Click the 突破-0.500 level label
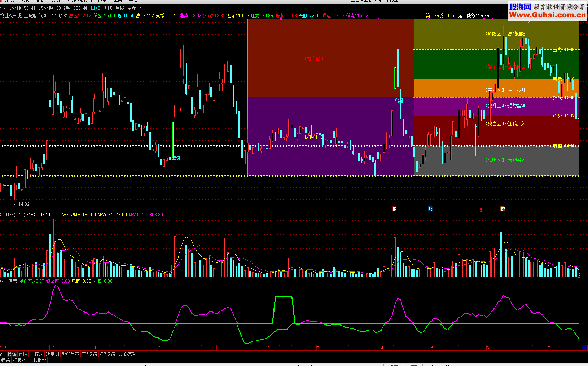The width and height of the screenshot is (588, 366). pyautogui.click(x=564, y=97)
